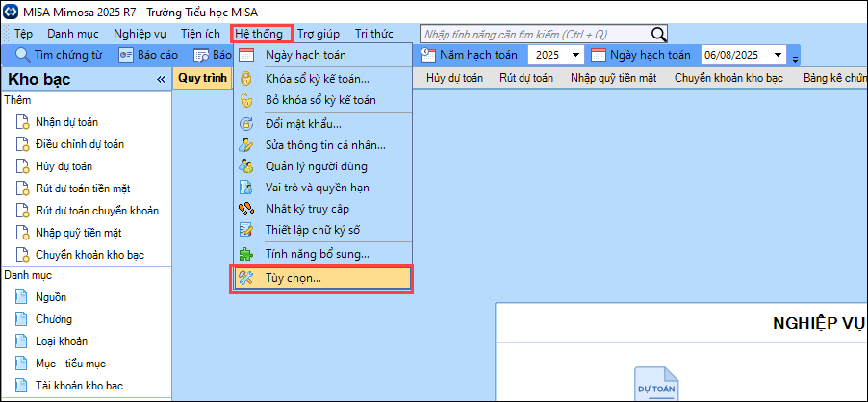This screenshot has width=868, height=402.
Task: Click the page icon beside Nguồn
Action: (x=21, y=297)
